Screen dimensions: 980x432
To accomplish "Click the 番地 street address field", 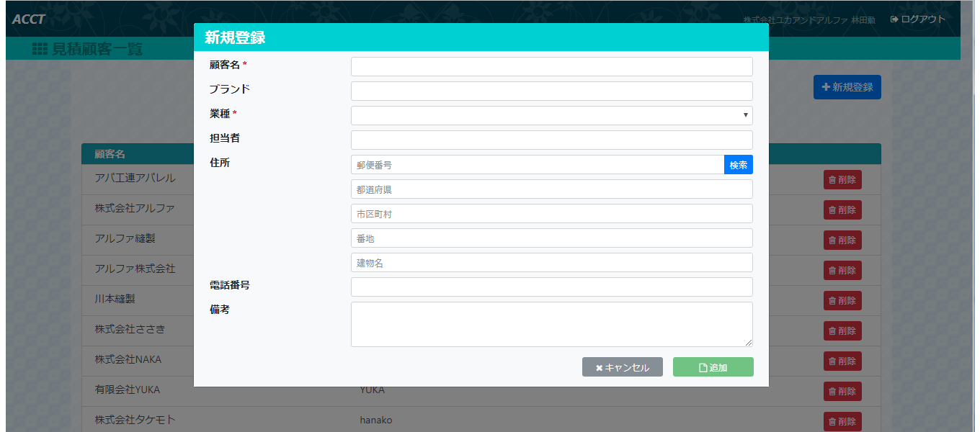I will tap(551, 238).
